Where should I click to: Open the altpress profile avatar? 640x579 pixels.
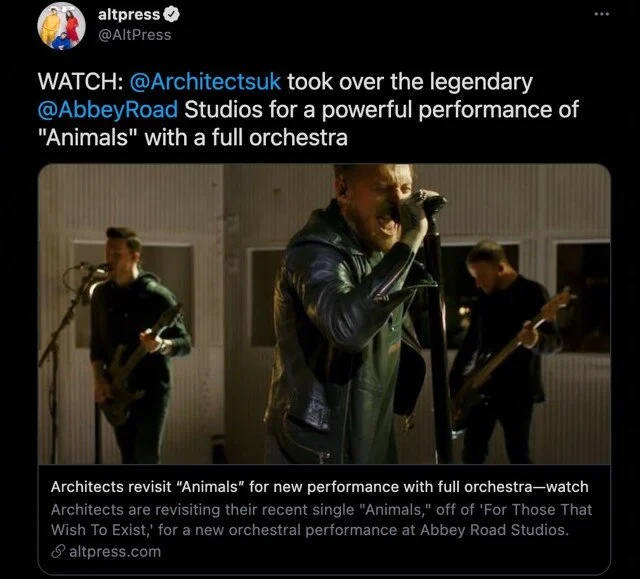61,25
